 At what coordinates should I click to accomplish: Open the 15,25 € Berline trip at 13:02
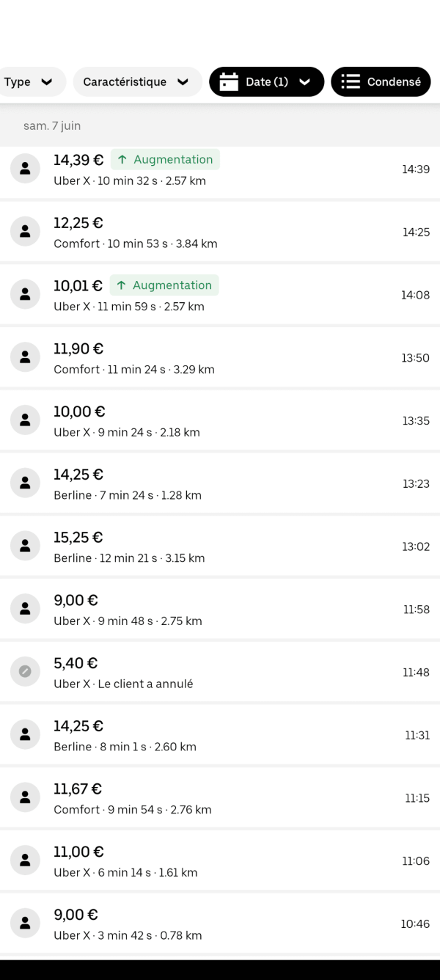pyautogui.click(x=220, y=546)
